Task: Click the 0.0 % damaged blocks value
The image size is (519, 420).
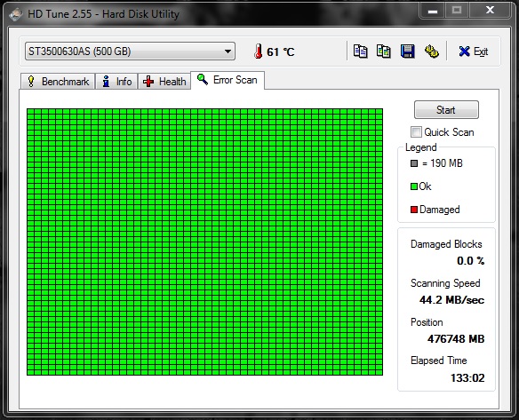Action: click(x=471, y=261)
